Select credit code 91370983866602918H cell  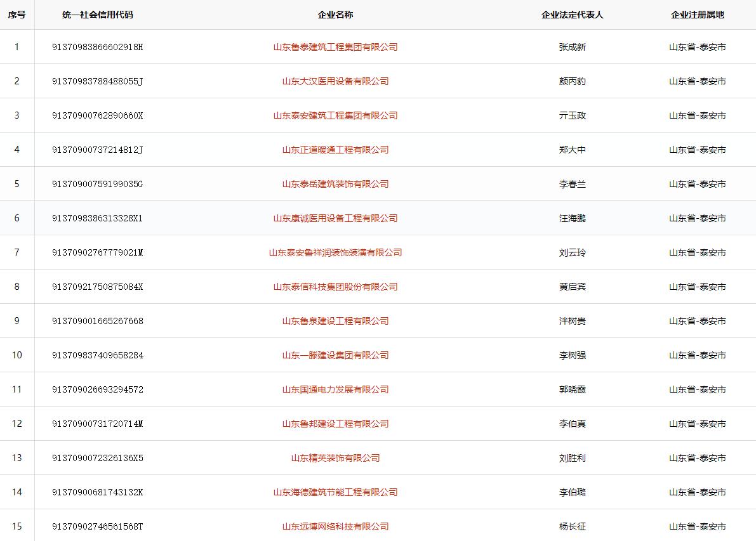coord(98,47)
